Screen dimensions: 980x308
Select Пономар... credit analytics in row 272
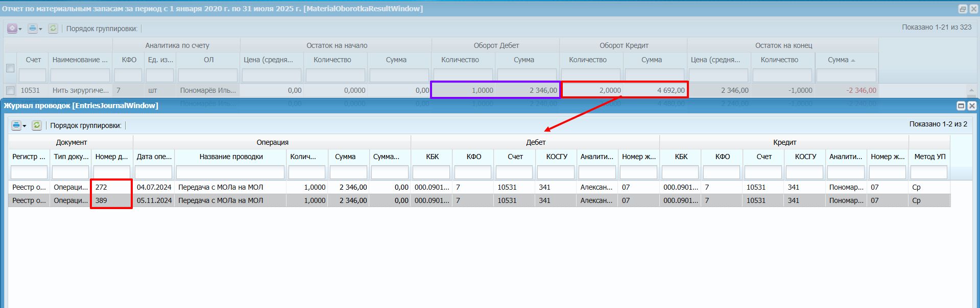tap(846, 187)
